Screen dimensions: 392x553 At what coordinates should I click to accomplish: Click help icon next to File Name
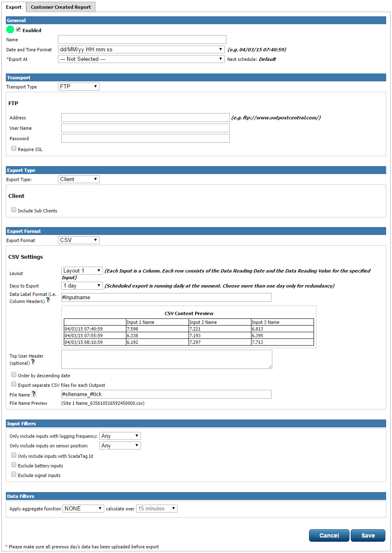click(x=34, y=394)
